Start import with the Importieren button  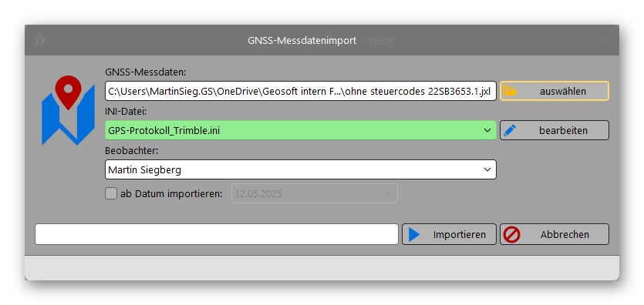point(449,234)
